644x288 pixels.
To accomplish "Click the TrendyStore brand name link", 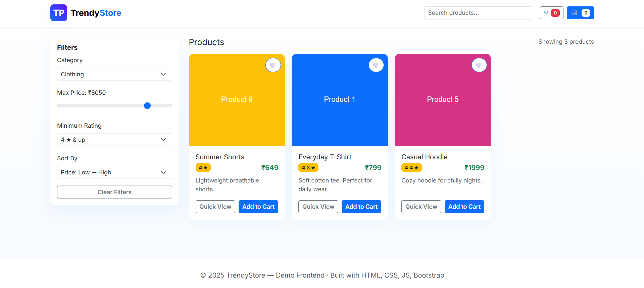I will pyautogui.click(x=96, y=13).
